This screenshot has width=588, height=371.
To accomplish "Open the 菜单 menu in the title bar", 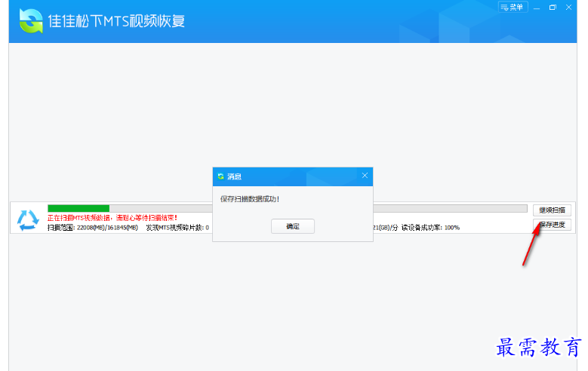I will (513, 7).
